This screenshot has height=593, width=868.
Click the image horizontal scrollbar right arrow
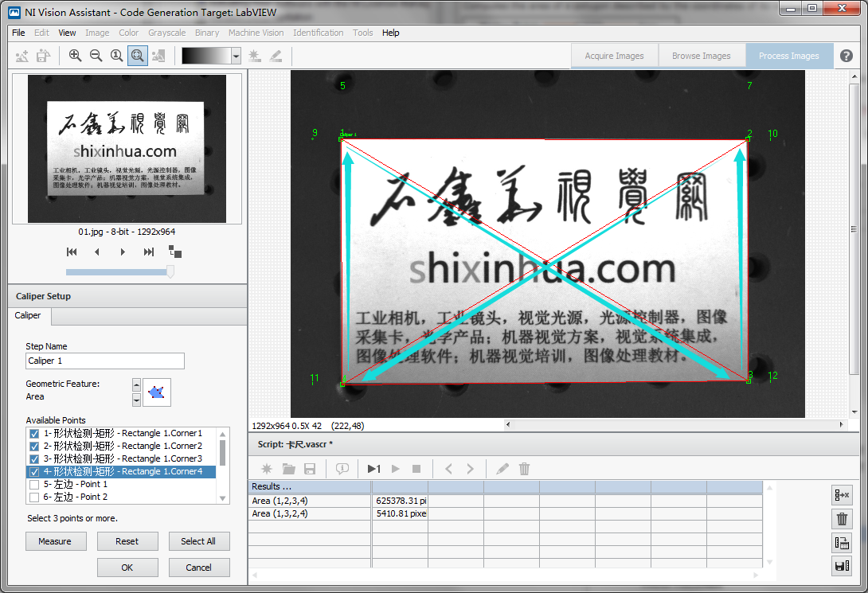pos(841,425)
